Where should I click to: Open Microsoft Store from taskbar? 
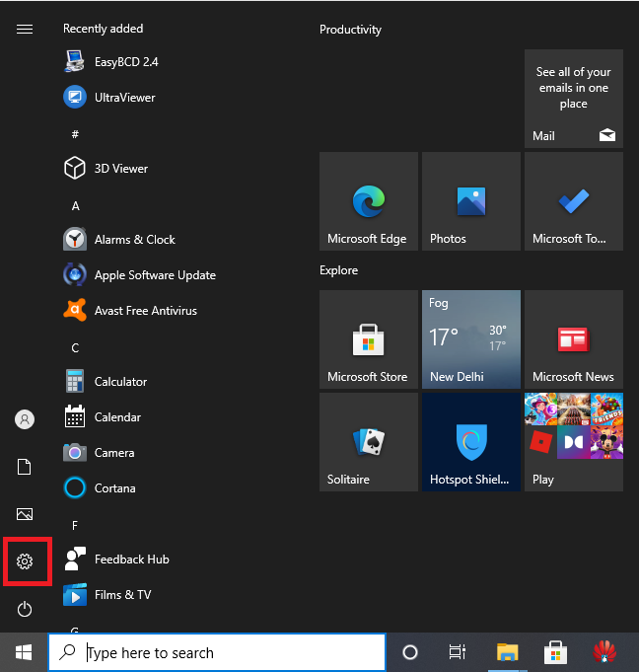coord(555,652)
